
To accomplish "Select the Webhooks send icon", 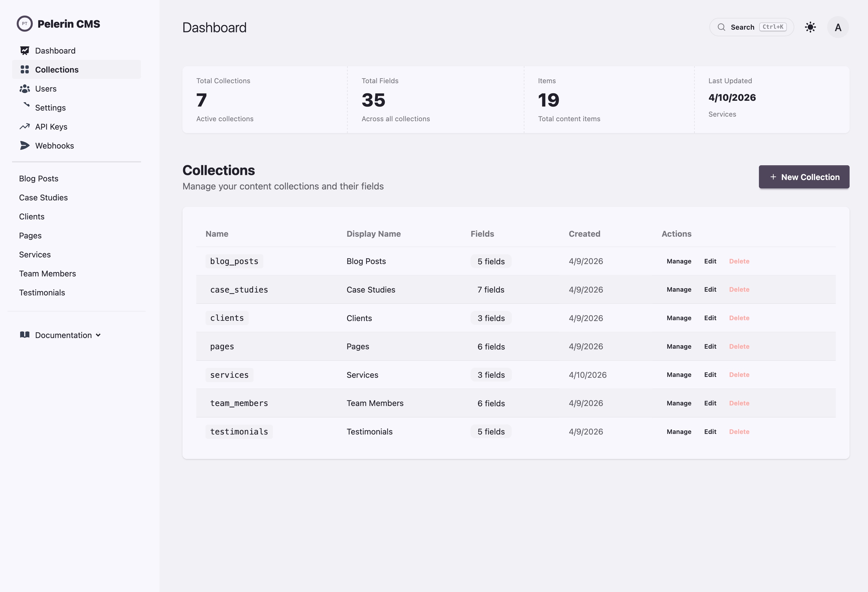I will (24, 146).
